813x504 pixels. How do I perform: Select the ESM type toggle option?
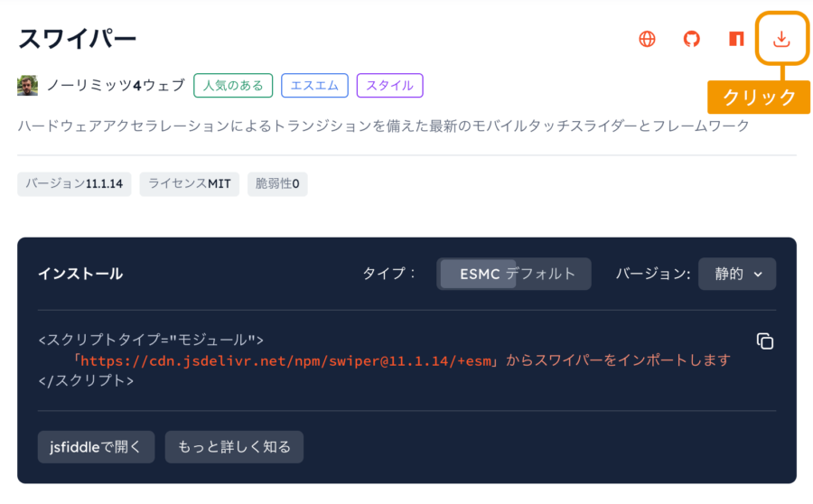pos(478,274)
